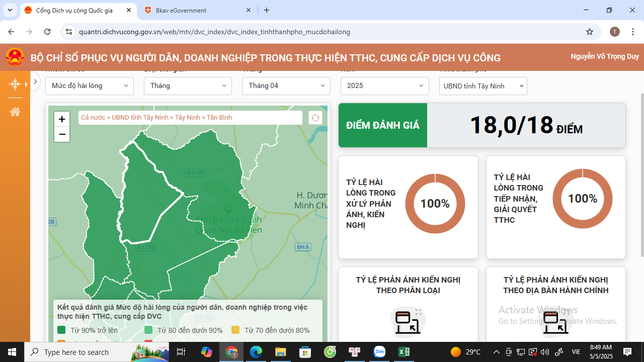Click Cả nước in map breadcrumb
Viewport: 644px width, 362px height.
click(x=93, y=118)
